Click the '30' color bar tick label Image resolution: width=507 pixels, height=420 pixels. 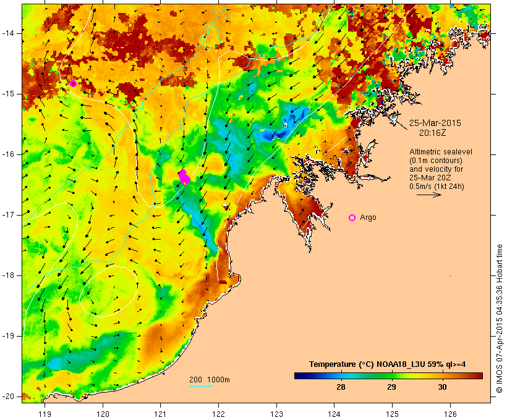(x=442, y=387)
